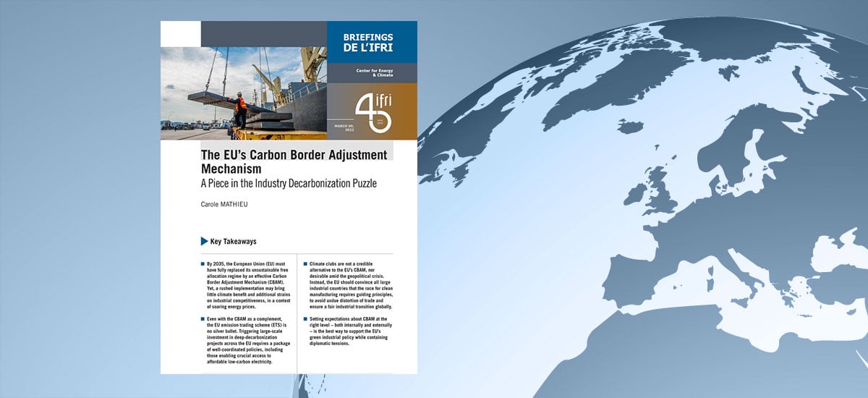Select the 'Briefings de l'Ifri' blue header
Screen dimensions: 868x398
point(372,41)
